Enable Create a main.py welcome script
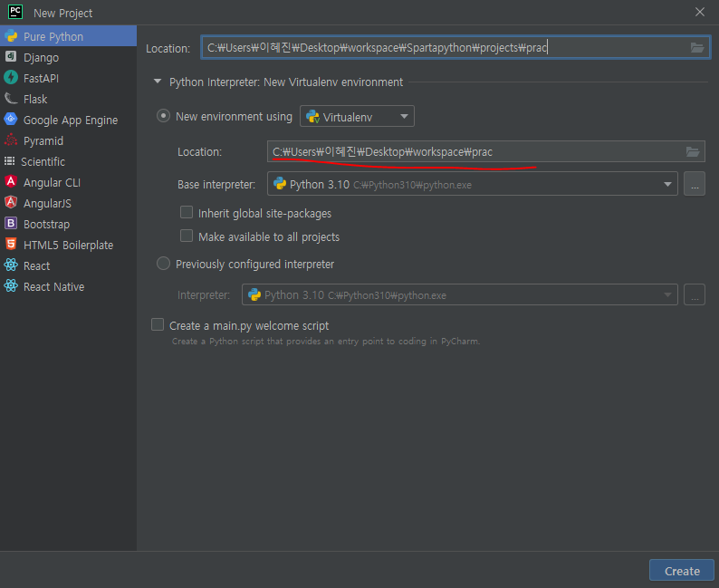This screenshot has height=588, width=719. click(158, 324)
